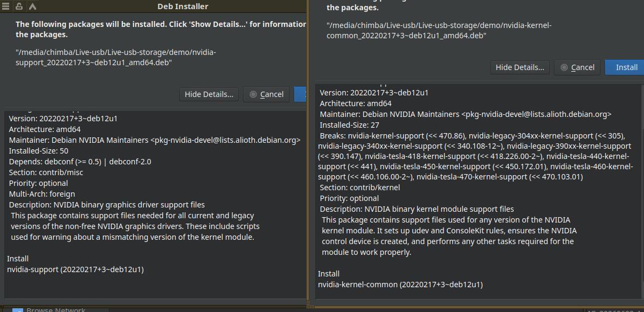Hide details in nvidia-kernel-common installer window
This screenshot has width=644, height=312.
click(520, 67)
